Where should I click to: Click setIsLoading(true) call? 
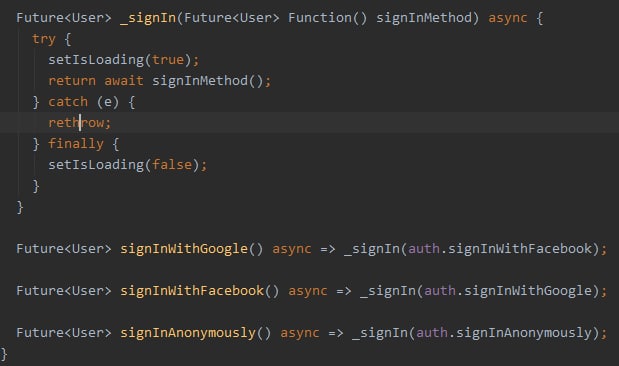tap(120, 60)
